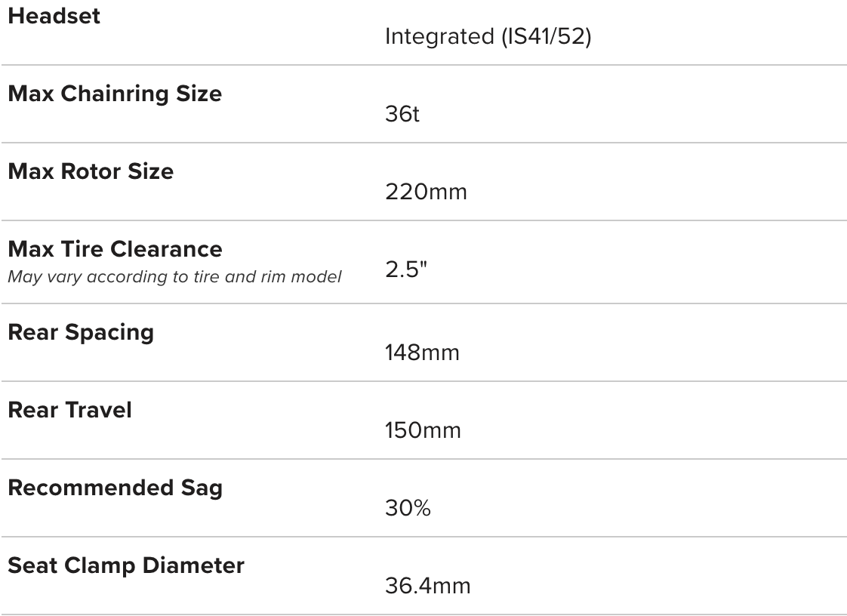Click the Seat Clamp Diameter label
Screen dimensions: 847x616
point(126,565)
